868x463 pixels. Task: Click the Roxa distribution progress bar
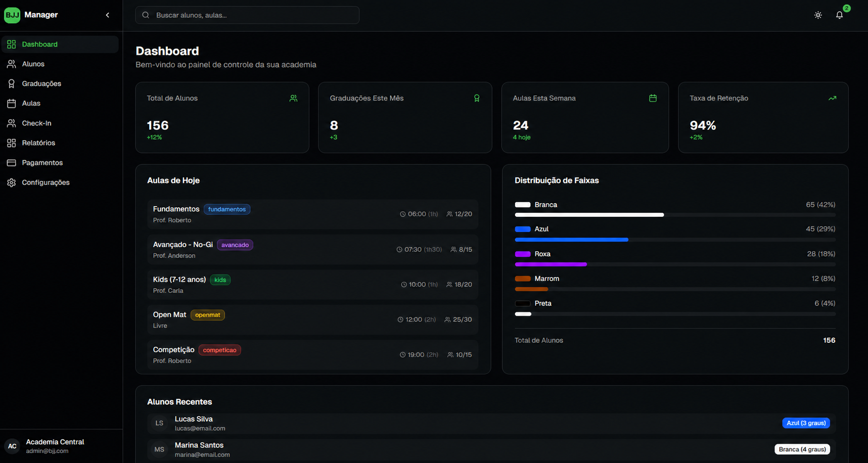pyautogui.click(x=675, y=264)
